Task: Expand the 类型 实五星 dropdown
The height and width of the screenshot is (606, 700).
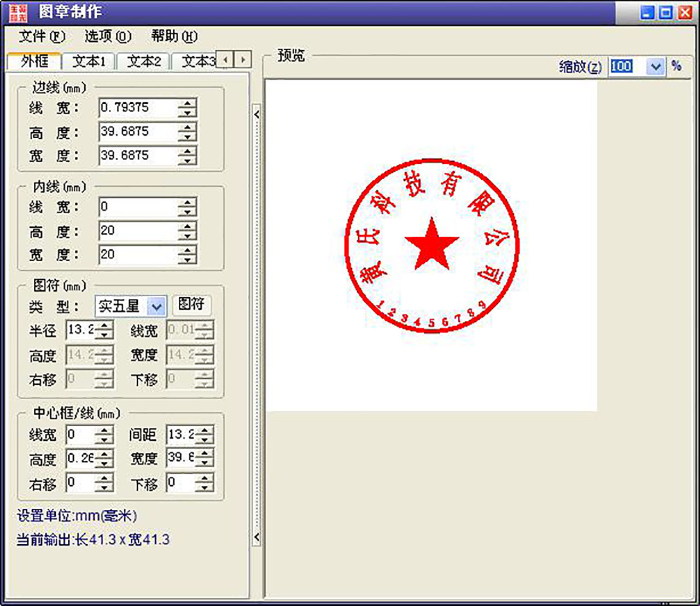Action: pyautogui.click(x=156, y=307)
